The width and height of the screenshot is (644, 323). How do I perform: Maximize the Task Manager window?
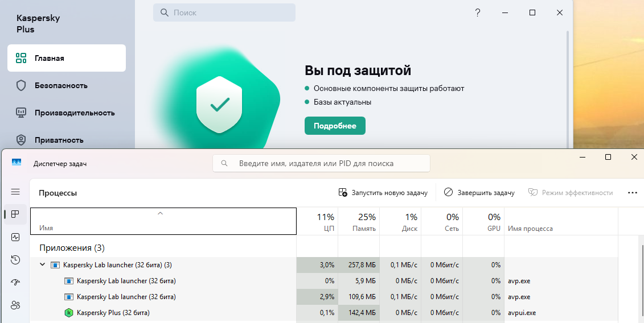pos(608,157)
